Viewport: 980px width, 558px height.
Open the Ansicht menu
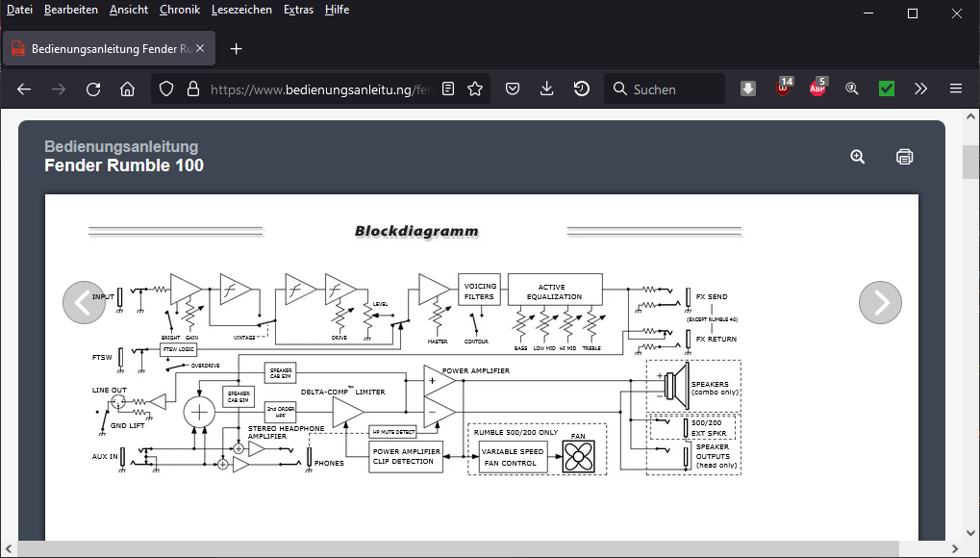(129, 10)
